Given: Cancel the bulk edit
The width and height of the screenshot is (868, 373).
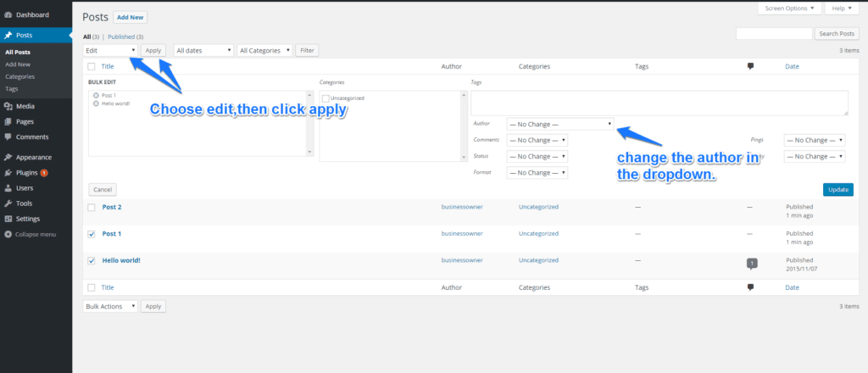Looking at the screenshot, I should [x=103, y=190].
